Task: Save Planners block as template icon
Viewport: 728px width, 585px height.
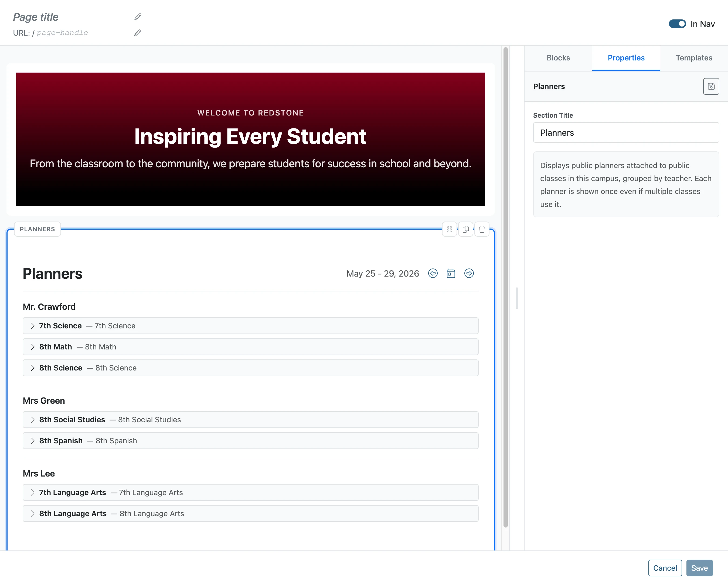Action: tap(711, 86)
